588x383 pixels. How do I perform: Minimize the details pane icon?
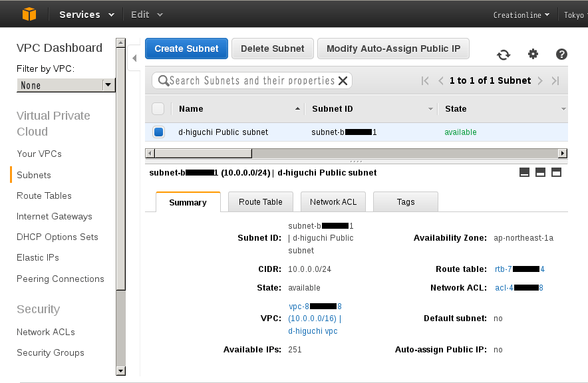[x=524, y=172]
